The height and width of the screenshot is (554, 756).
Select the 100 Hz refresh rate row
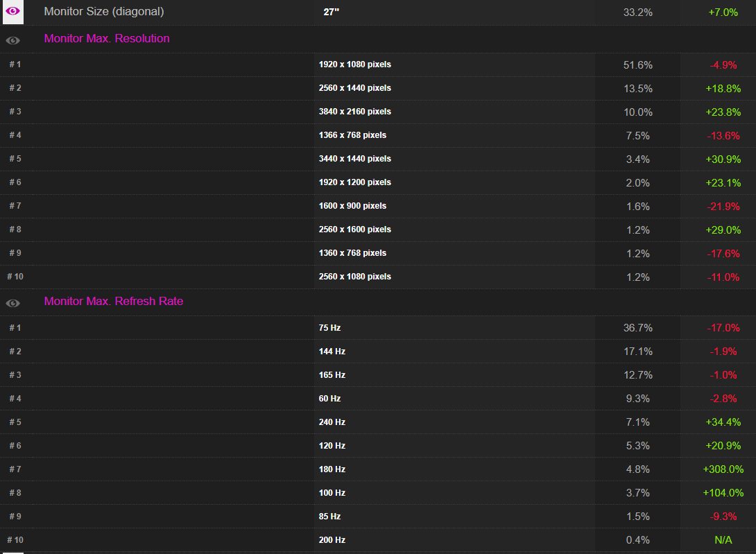[378, 493]
